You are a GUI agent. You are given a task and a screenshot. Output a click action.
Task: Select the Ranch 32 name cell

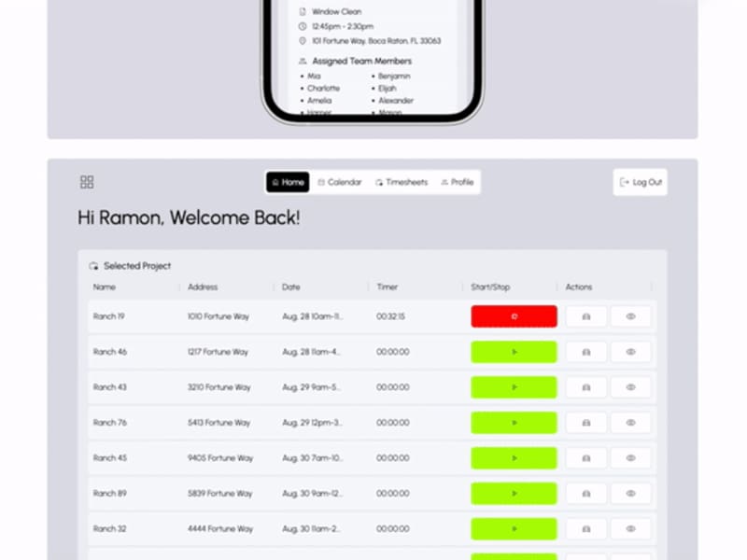[x=110, y=528]
